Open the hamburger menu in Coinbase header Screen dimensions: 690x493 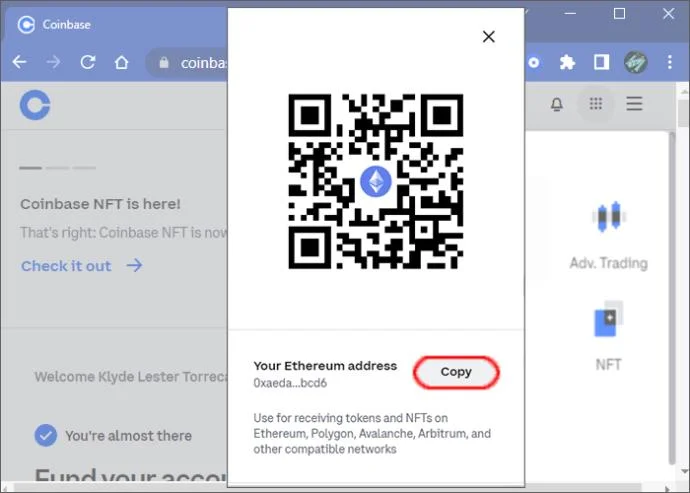(x=634, y=104)
